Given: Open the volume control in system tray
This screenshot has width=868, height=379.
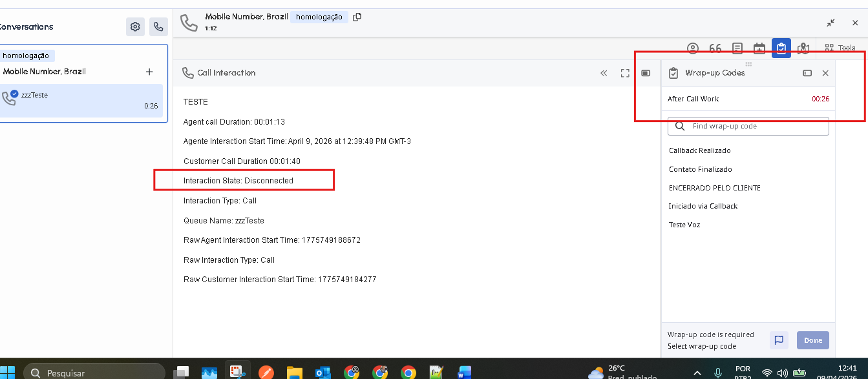Looking at the screenshot, I should 782,373.
